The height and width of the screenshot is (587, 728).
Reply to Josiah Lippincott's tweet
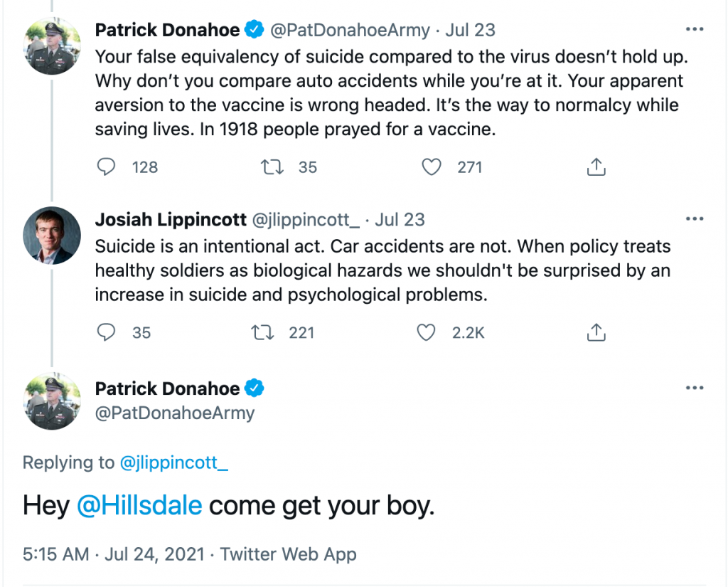(106, 332)
